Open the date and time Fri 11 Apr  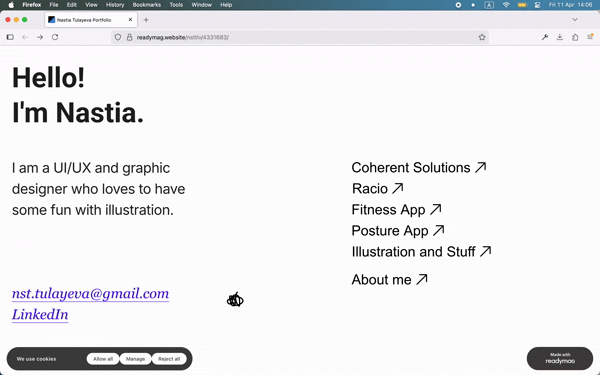571,5
